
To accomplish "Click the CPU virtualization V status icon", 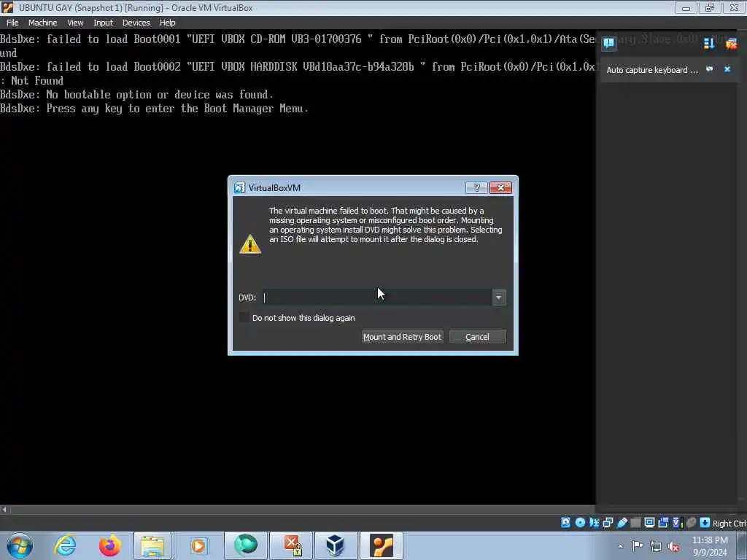I will 677,522.
